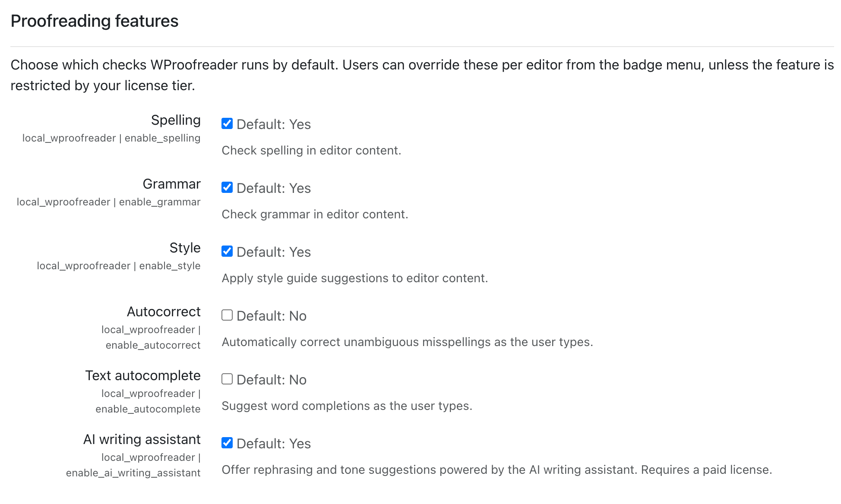Click the AI writing assistant setting label

[142, 440]
